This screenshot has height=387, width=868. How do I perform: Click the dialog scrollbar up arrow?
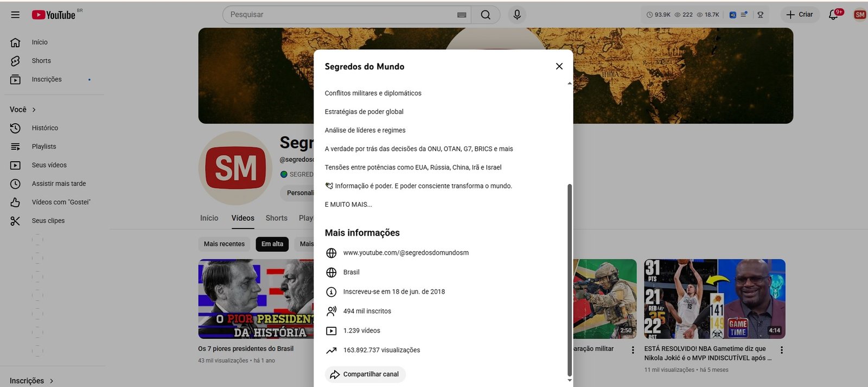pyautogui.click(x=570, y=84)
